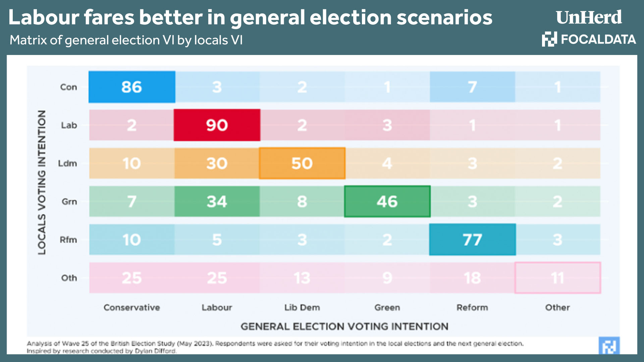Click the Con row label

(x=69, y=87)
